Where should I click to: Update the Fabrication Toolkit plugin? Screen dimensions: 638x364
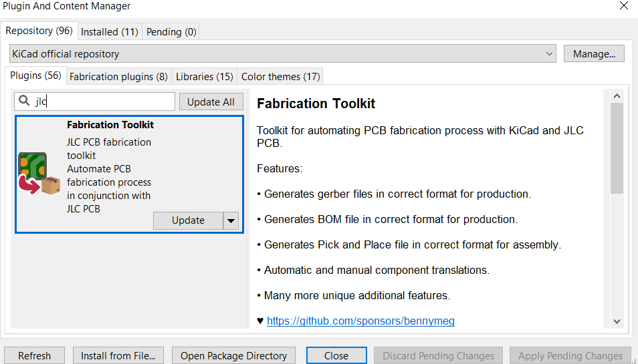(x=188, y=220)
